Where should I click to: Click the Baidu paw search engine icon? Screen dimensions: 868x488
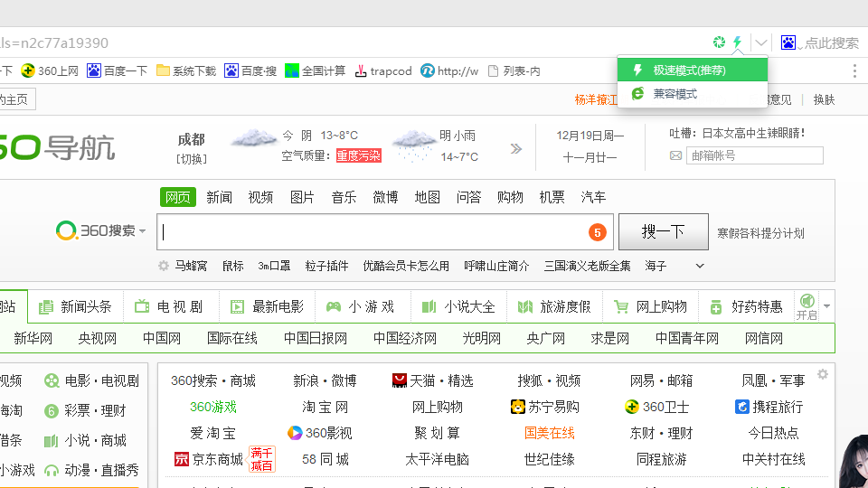pyautogui.click(x=788, y=42)
